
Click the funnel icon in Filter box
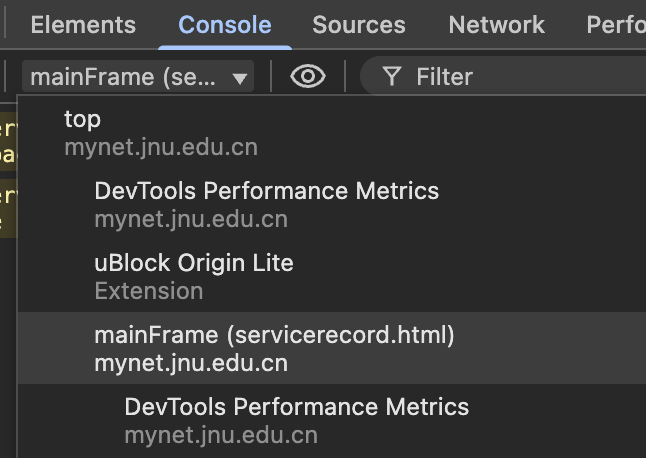pyautogui.click(x=392, y=77)
